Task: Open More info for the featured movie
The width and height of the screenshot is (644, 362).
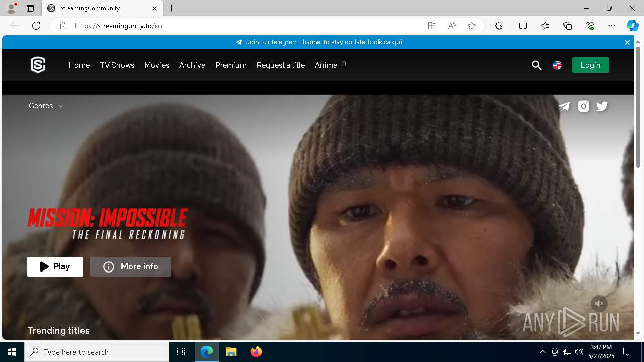Action: [130, 267]
